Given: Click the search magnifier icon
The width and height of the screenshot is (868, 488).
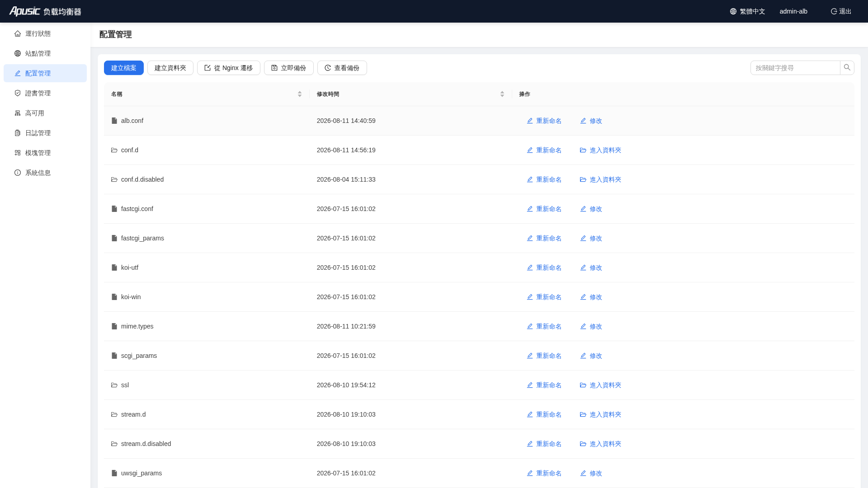Looking at the screenshot, I should point(847,68).
